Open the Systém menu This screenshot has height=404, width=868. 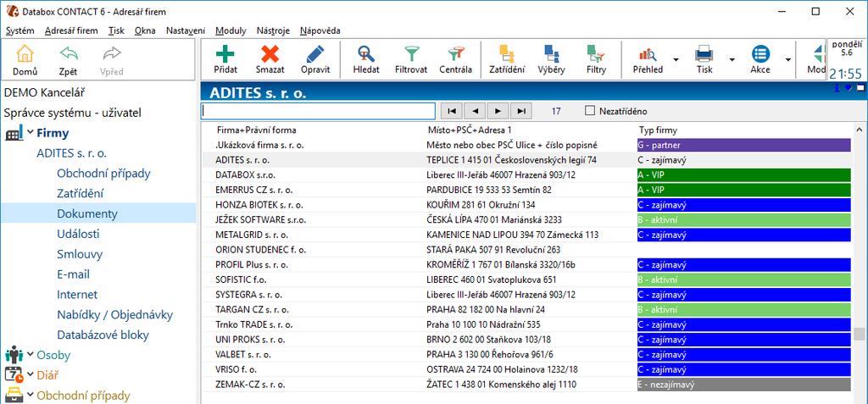coord(20,31)
